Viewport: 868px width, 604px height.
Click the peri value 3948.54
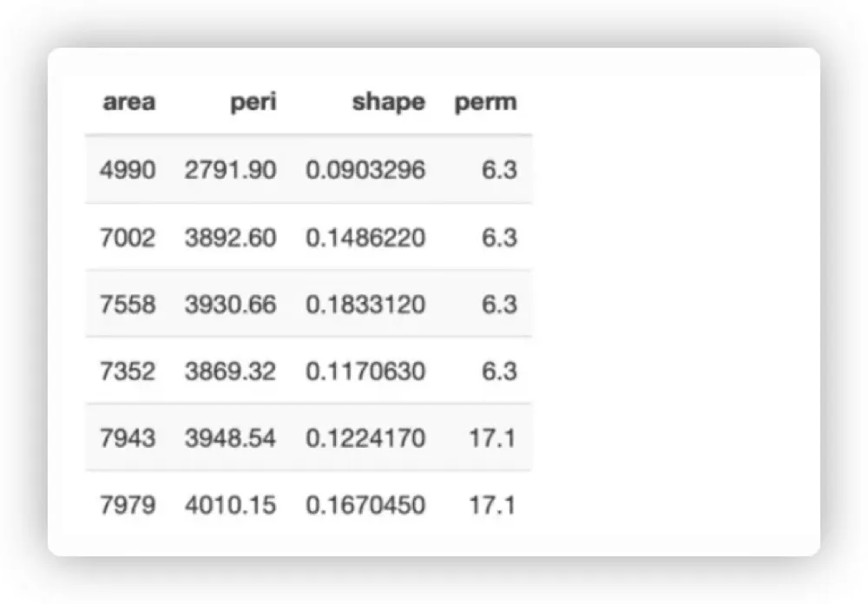point(230,437)
